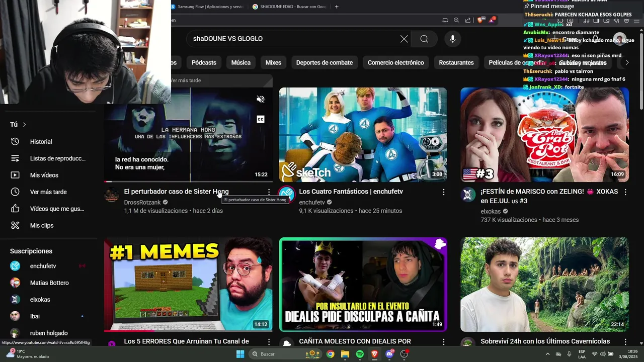Select Comercio electrónico filter chip
644x362 pixels.
(x=396, y=63)
